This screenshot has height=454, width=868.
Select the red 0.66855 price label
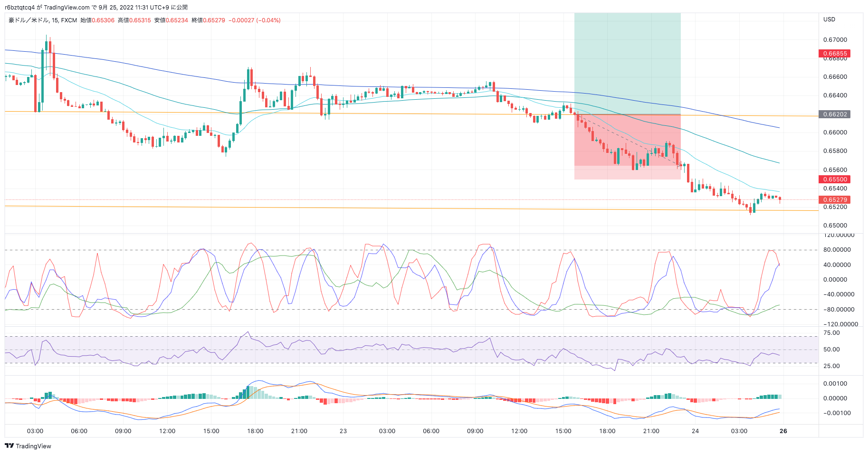pyautogui.click(x=835, y=54)
